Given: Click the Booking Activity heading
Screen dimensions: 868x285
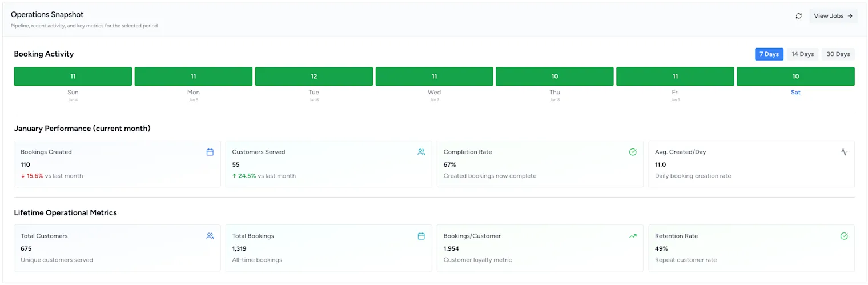Looking at the screenshot, I should pos(44,54).
